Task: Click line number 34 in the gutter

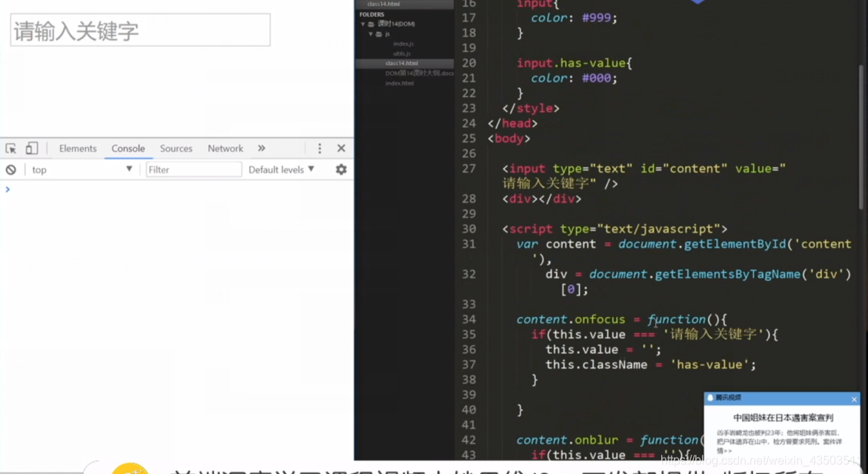Action: (469, 320)
